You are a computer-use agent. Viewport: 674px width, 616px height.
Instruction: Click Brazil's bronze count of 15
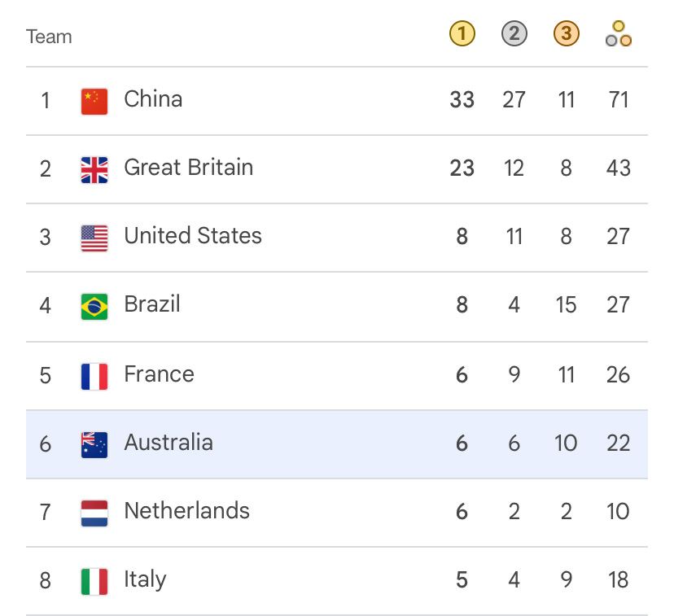(566, 305)
